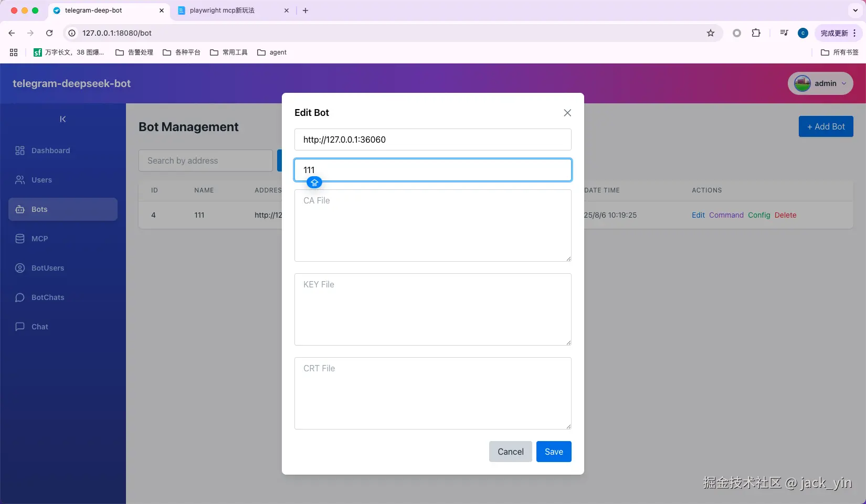866x504 pixels.
Task: Go back in browser history
Action: pyautogui.click(x=12, y=33)
